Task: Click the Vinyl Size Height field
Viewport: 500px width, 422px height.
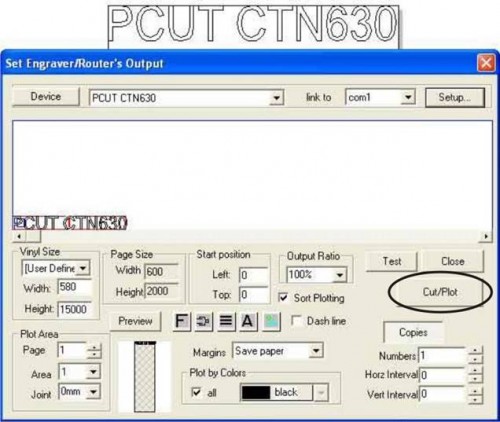Action: [75, 309]
